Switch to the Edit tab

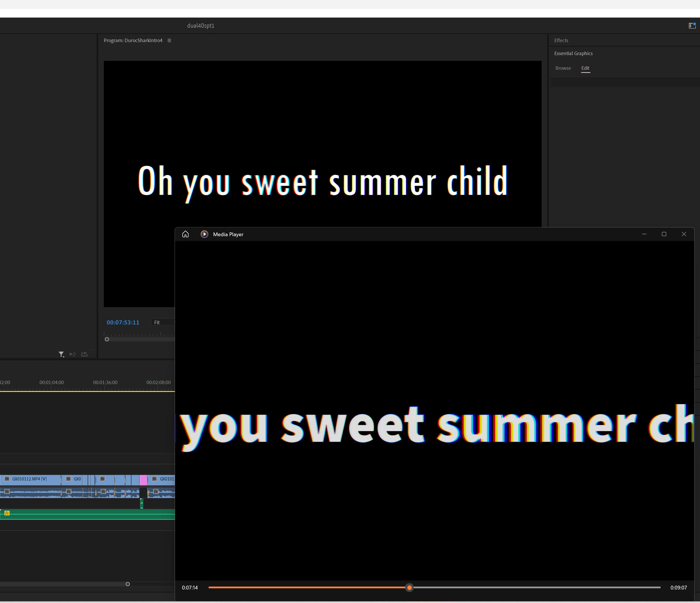(585, 68)
